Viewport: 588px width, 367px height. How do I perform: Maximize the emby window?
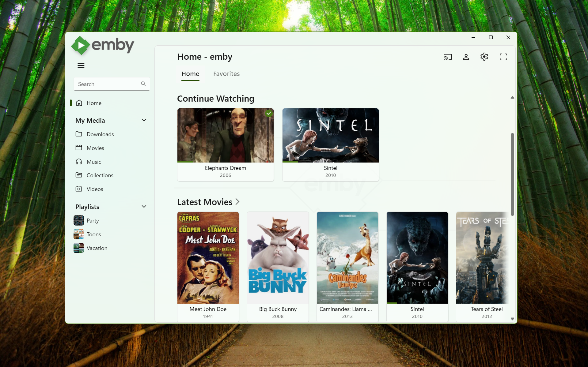491,37
